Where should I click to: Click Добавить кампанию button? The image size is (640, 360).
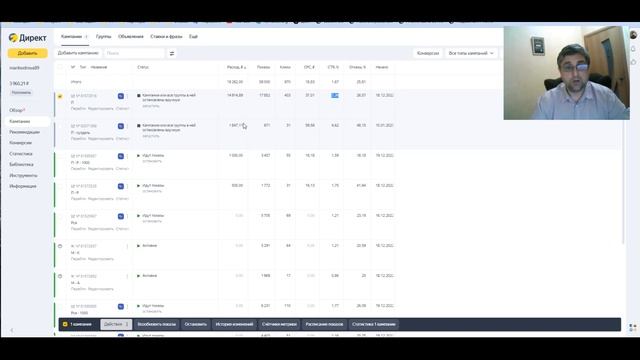(x=78, y=53)
